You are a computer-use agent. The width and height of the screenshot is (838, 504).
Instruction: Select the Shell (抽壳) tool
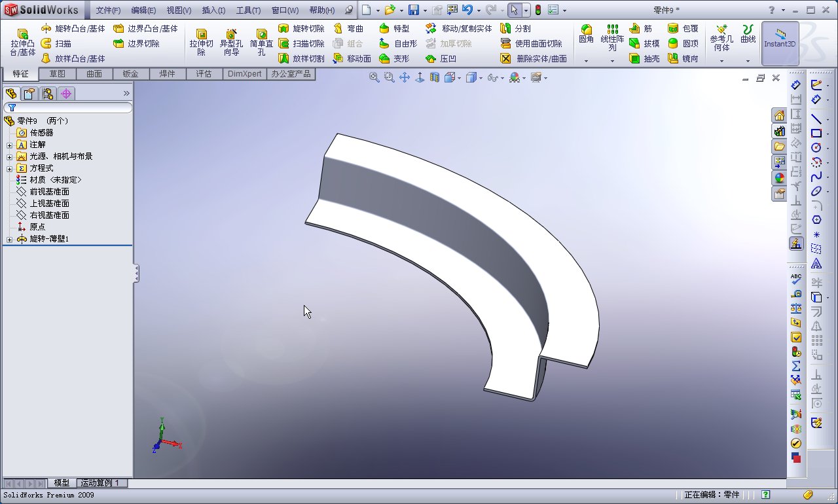(x=644, y=58)
